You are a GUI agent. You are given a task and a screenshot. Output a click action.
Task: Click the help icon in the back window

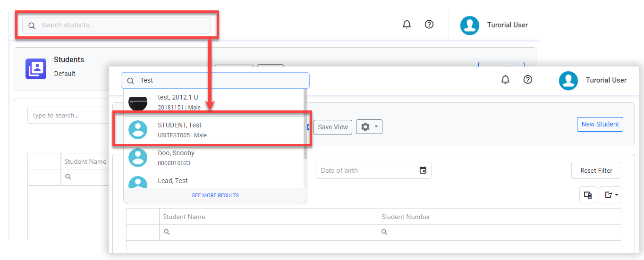(x=429, y=25)
